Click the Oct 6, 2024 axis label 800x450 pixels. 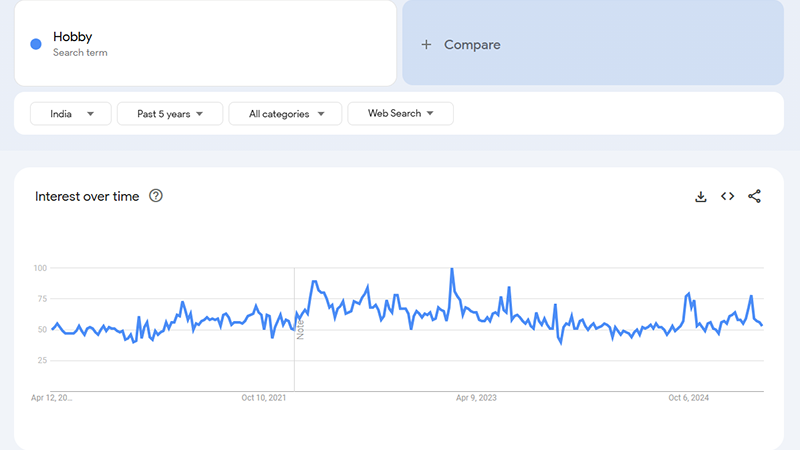point(688,398)
